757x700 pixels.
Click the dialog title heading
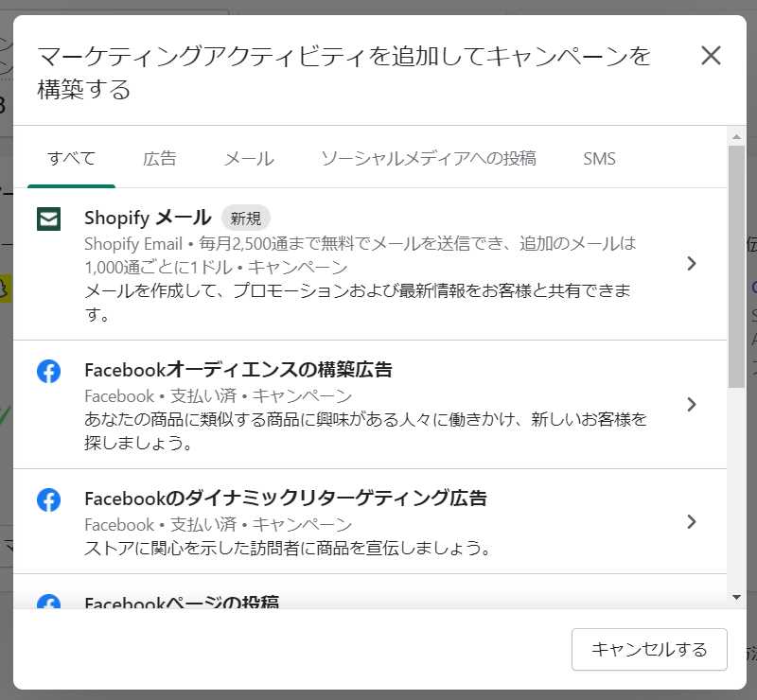(343, 73)
